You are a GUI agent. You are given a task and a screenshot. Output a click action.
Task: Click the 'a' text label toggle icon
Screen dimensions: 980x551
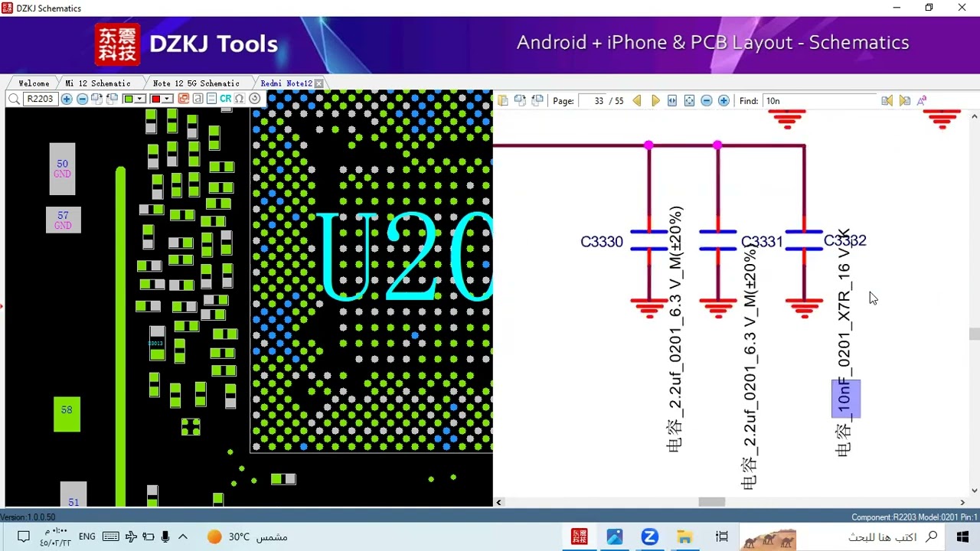(198, 99)
